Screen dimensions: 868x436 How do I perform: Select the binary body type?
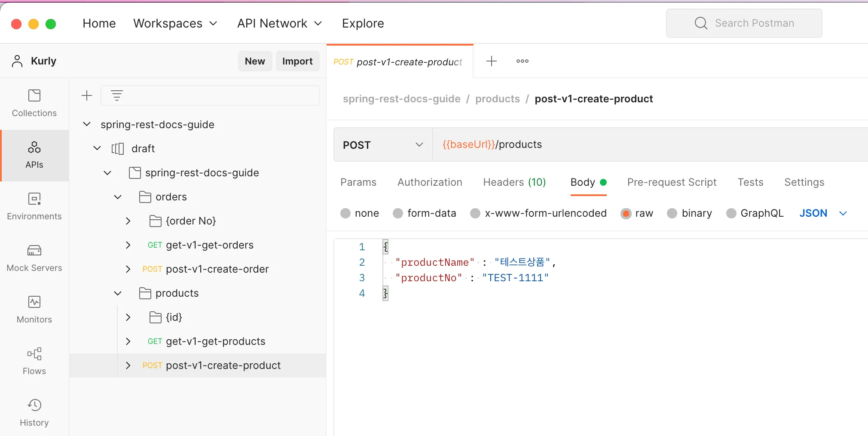[x=672, y=213]
